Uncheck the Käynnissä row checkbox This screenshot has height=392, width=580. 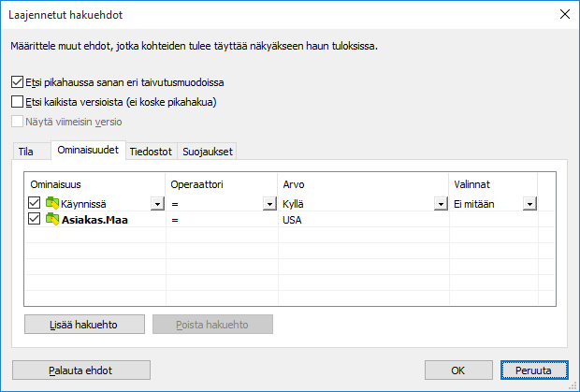click(35, 204)
